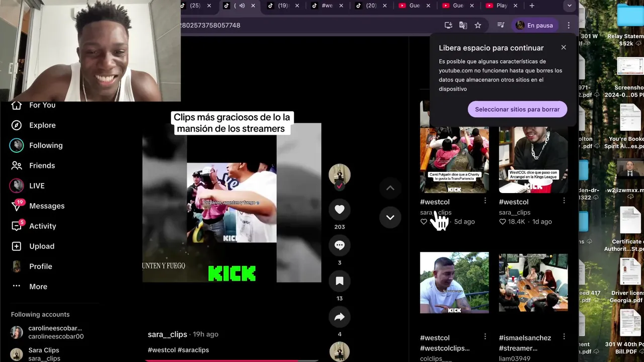
Task: Open the #ismaelsanchez #streamer video title
Action: point(525,343)
